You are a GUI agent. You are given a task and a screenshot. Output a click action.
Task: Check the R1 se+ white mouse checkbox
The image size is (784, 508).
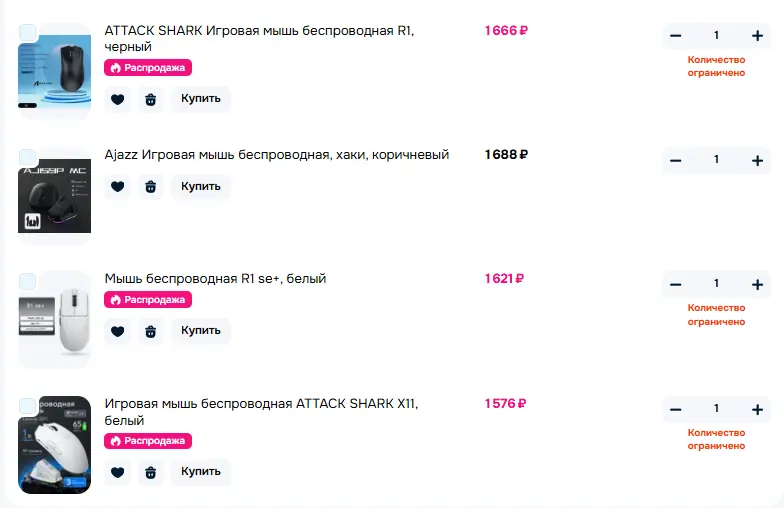[x=28, y=282]
